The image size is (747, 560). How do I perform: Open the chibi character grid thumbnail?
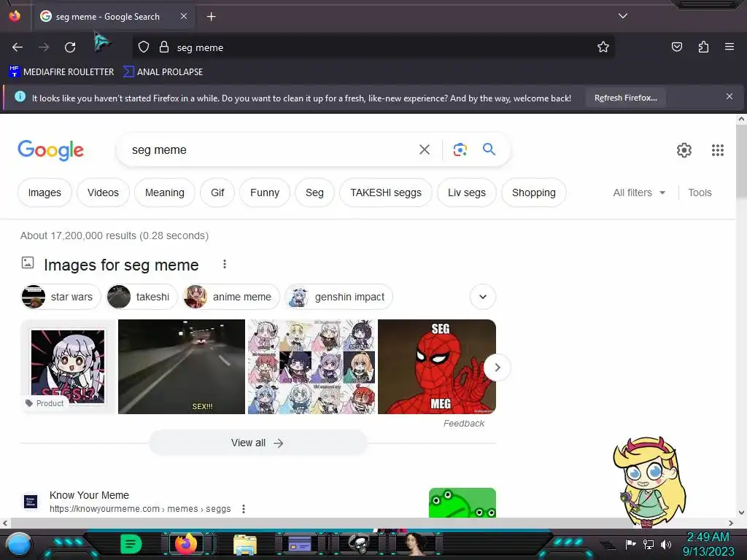point(311,366)
